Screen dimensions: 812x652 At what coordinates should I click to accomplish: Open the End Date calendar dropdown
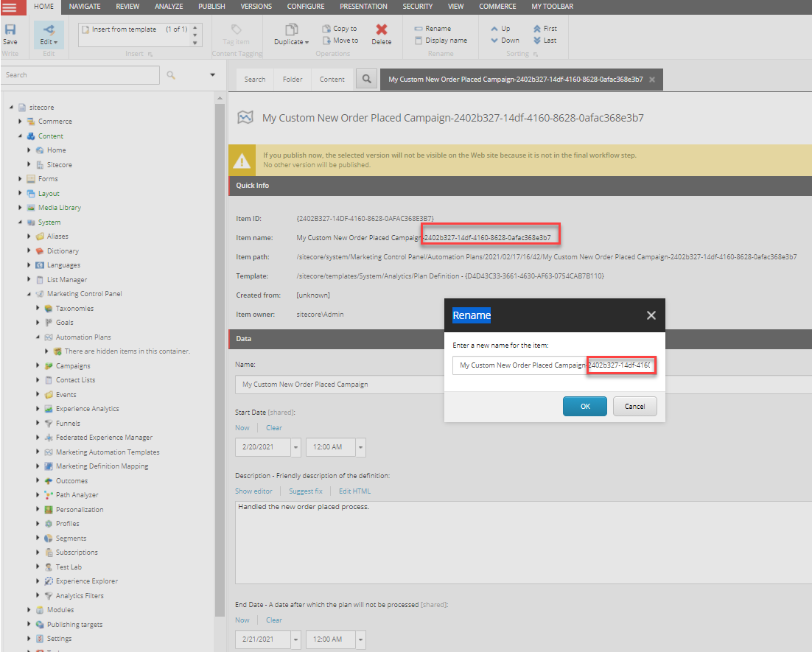(x=295, y=639)
